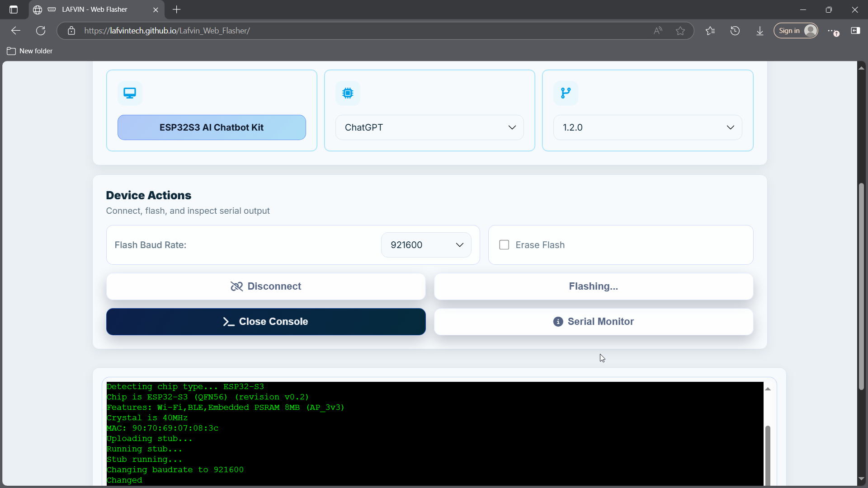This screenshot has height=488, width=868.
Task: Open the Serial Monitor button
Action: click(594, 322)
